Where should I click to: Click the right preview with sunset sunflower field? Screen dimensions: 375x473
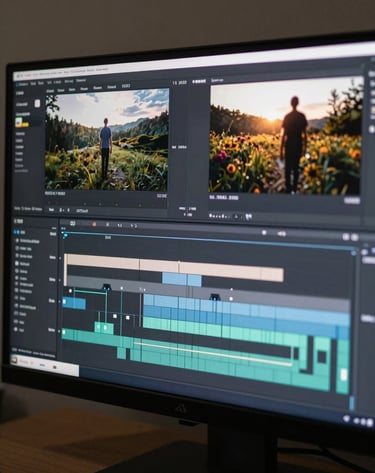click(x=286, y=136)
